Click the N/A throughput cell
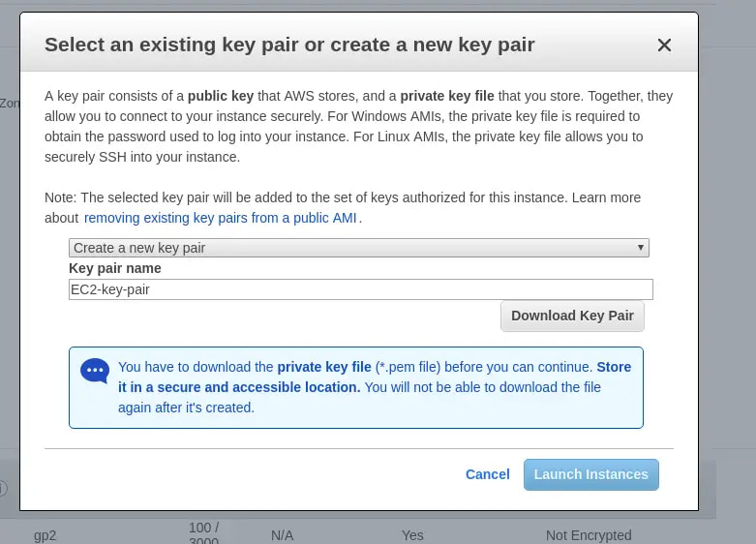 (x=282, y=534)
